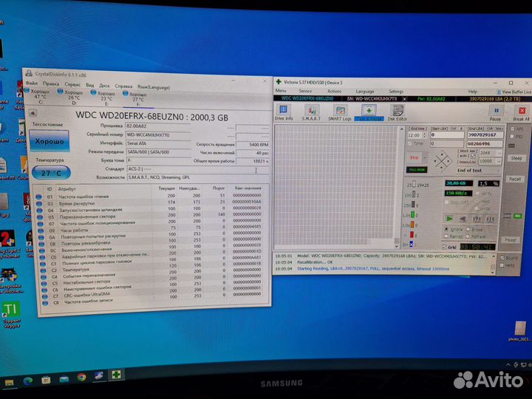
Task: Toggle the Grid checkbox in Victoria
Action: click(x=445, y=247)
